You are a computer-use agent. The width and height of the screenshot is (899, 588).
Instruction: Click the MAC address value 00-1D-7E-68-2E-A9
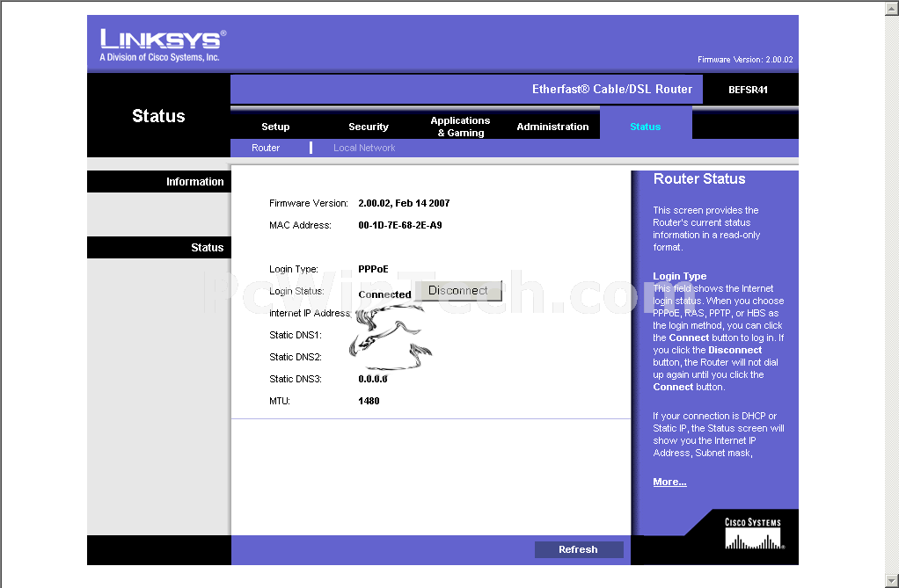400,225
